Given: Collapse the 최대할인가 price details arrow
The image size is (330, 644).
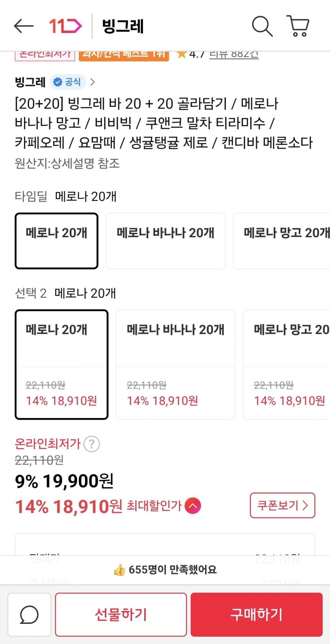Looking at the screenshot, I should pyautogui.click(x=193, y=506).
